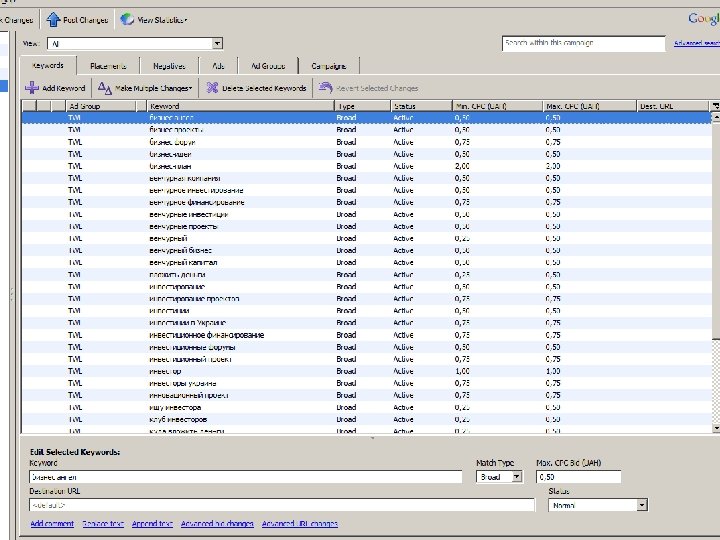720x540 pixels.
Task: Open the column chooser icon at header right
Action: (x=714, y=106)
